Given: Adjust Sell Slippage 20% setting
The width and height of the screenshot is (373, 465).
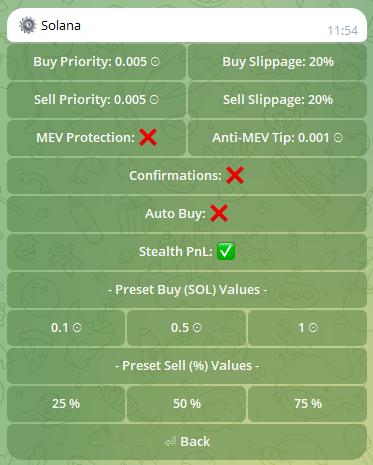Looking at the screenshot, I should (277, 100).
